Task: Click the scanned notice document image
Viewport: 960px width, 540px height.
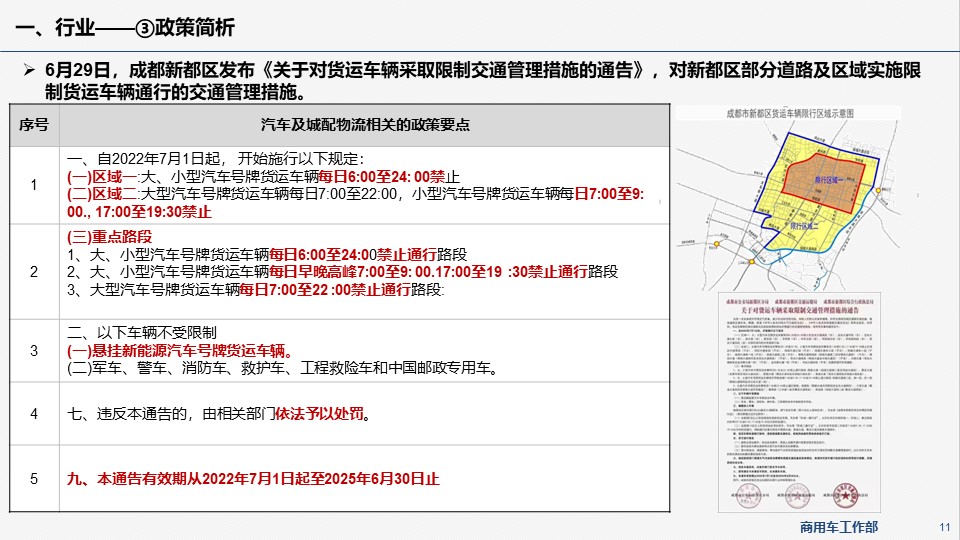Action: coord(799,403)
